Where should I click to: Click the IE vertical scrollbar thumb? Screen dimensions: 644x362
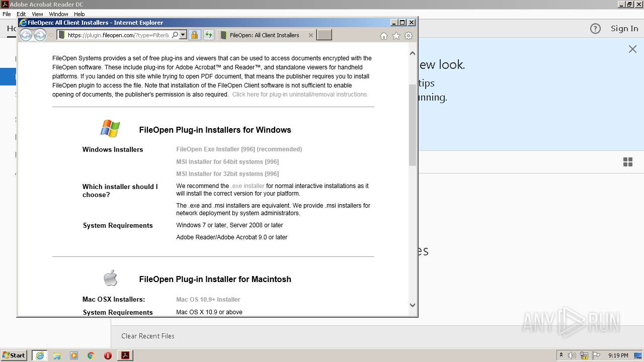point(413,125)
